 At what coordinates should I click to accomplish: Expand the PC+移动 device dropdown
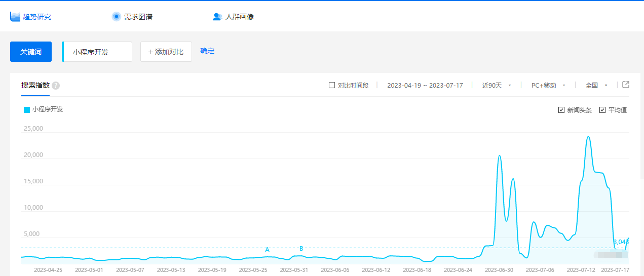548,85
